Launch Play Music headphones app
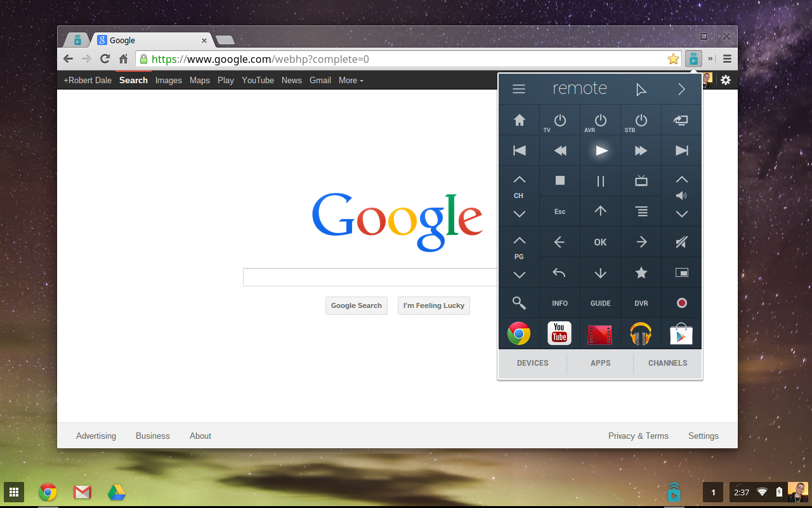Image resolution: width=812 pixels, height=508 pixels. [x=641, y=333]
